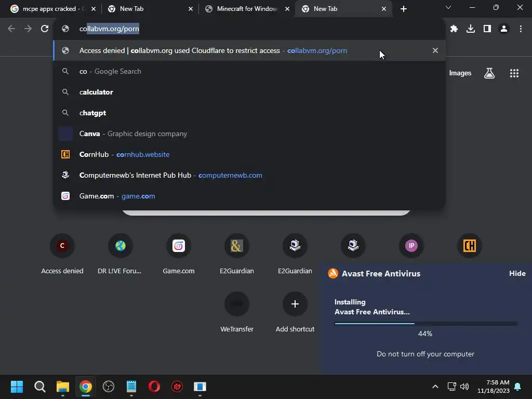Open Chrome extensions puzzle icon
532x399 pixels.
[x=454, y=29]
